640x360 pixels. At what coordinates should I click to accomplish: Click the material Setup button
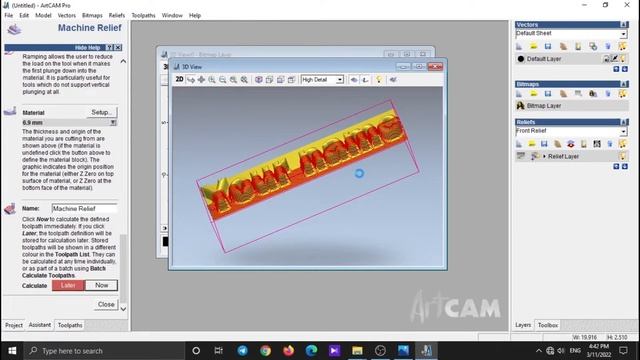click(x=102, y=112)
